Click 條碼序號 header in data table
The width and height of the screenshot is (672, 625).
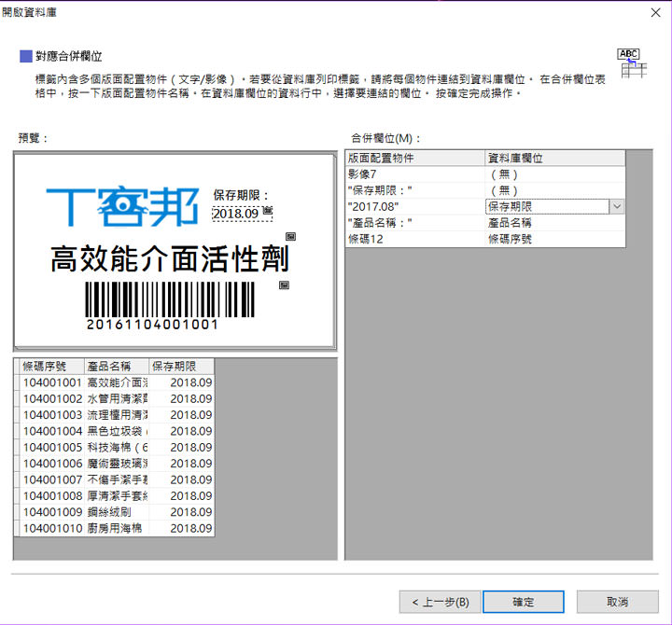click(52, 367)
